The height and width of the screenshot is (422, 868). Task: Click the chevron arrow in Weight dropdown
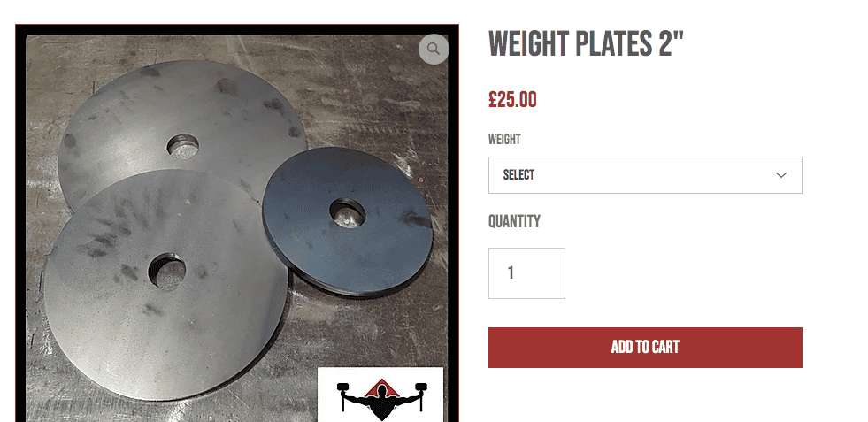point(781,175)
